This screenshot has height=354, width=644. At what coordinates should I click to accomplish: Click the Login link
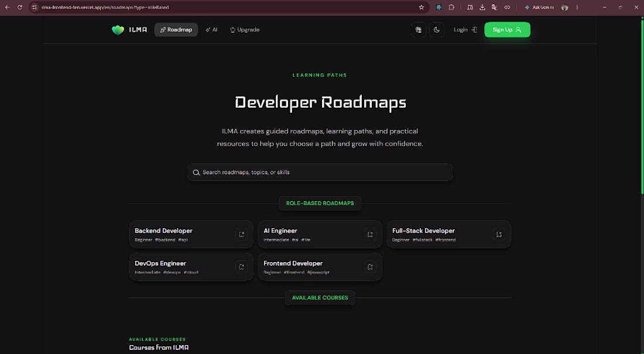point(465,30)
